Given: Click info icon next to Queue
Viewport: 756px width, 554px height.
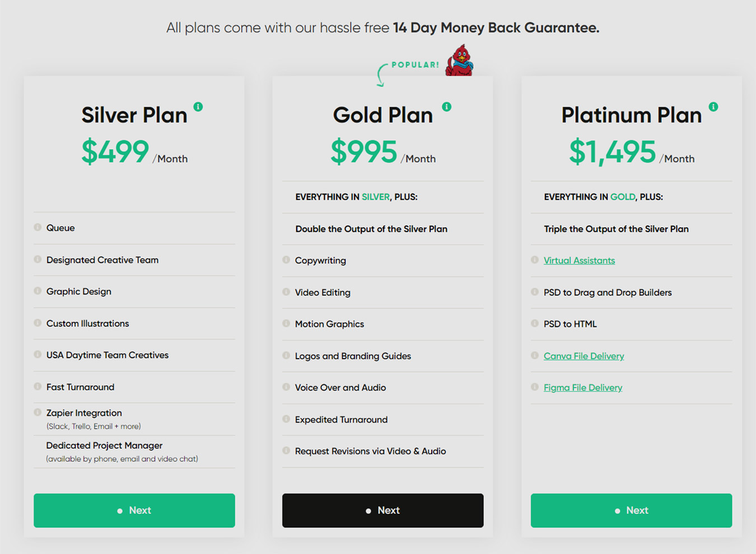Looking at the screenshot, I should point(38,227).
